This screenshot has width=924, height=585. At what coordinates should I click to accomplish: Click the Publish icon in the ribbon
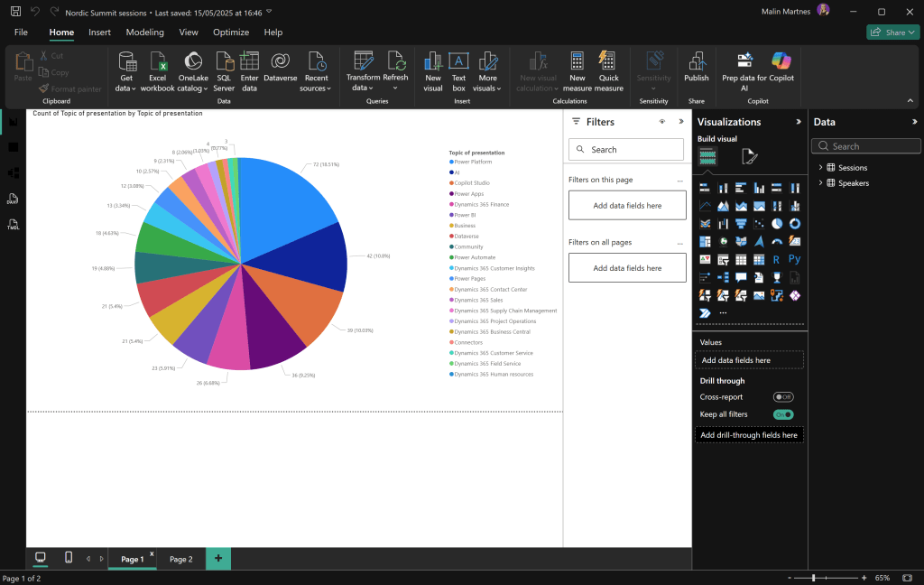(696, 61)
